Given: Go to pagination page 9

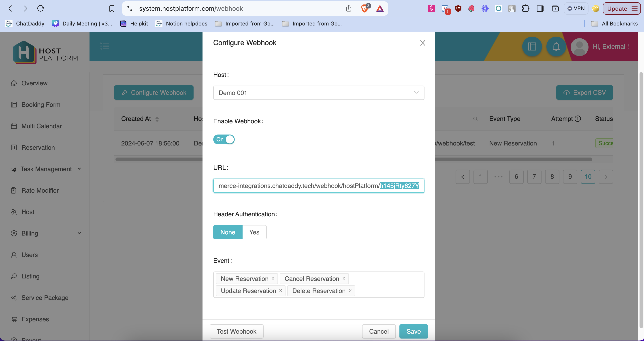Looking at the screenshot, I should point(570,177).
